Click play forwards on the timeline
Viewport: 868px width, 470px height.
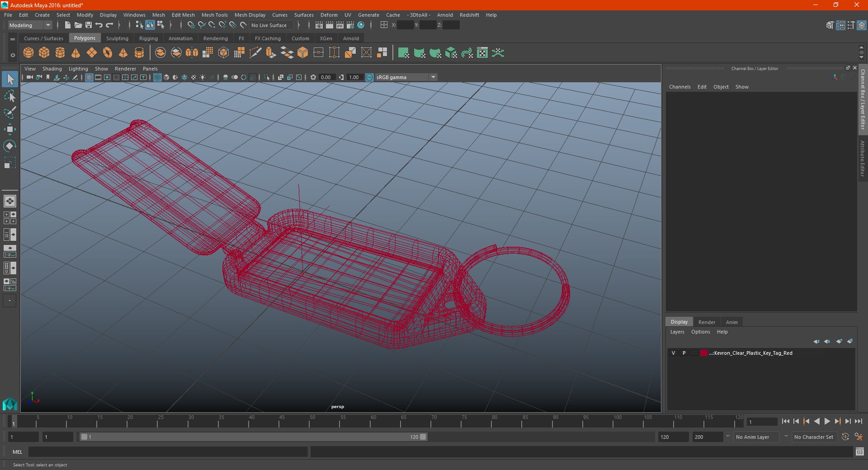tap(827, 421)
